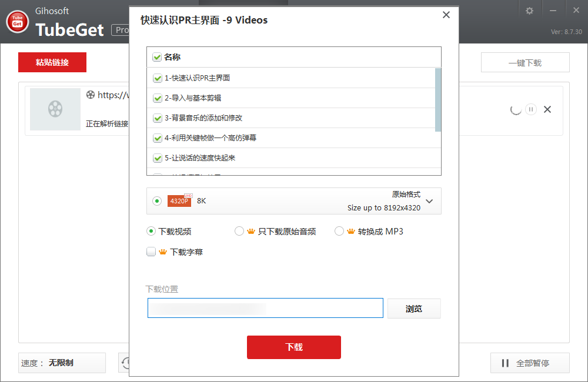Click the globe icon before the video URL
Image resolution: width=588 pixels, height=382 pixels.
click(91, 95)
